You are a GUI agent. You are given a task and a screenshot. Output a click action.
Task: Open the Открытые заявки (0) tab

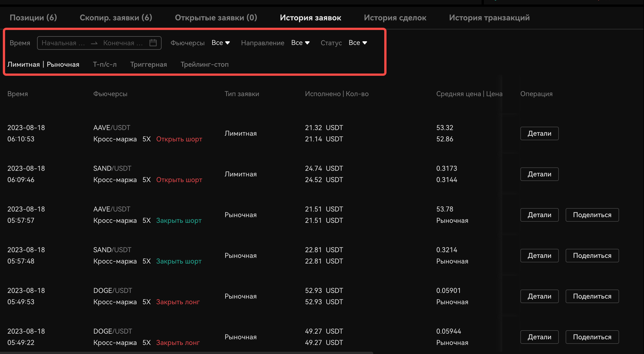point(216,18)
